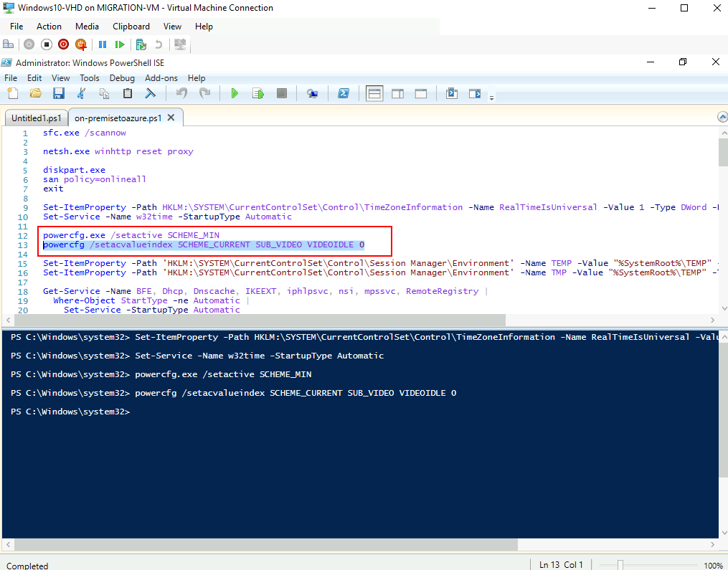
Task: Open the Media menu
Action: (87, 27)
